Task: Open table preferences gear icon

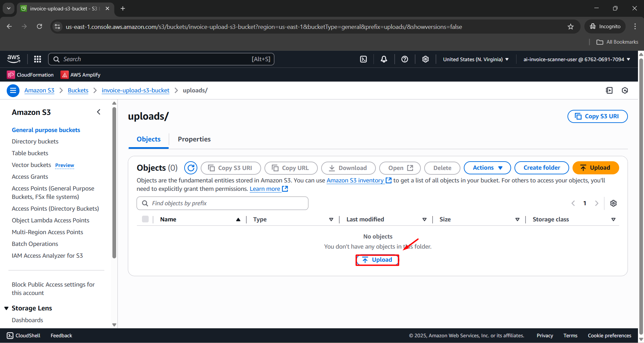Action: pos(613,203)
